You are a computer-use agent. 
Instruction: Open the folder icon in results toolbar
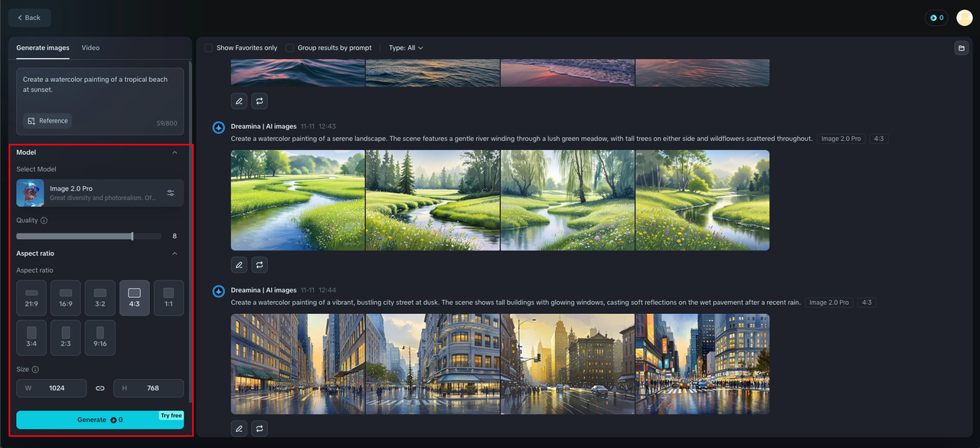click(x=961, y=48)
